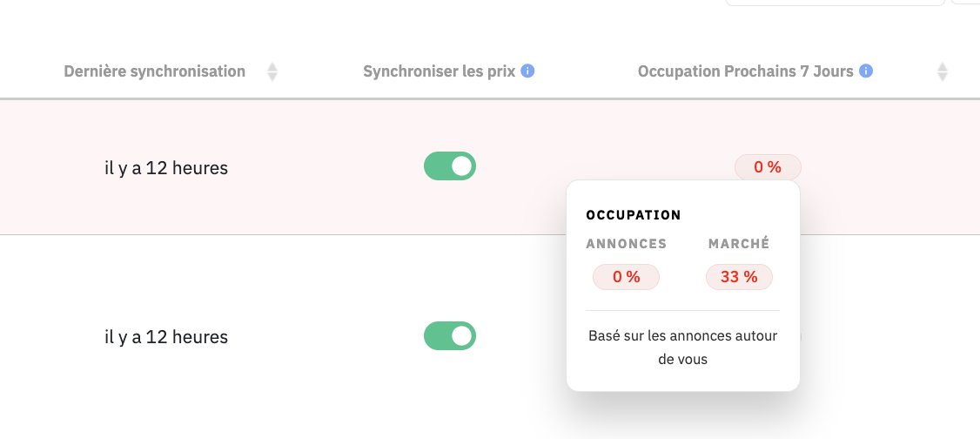
Task: Select the 33 % Marché badge in the popup
Action: pos(739,277)
